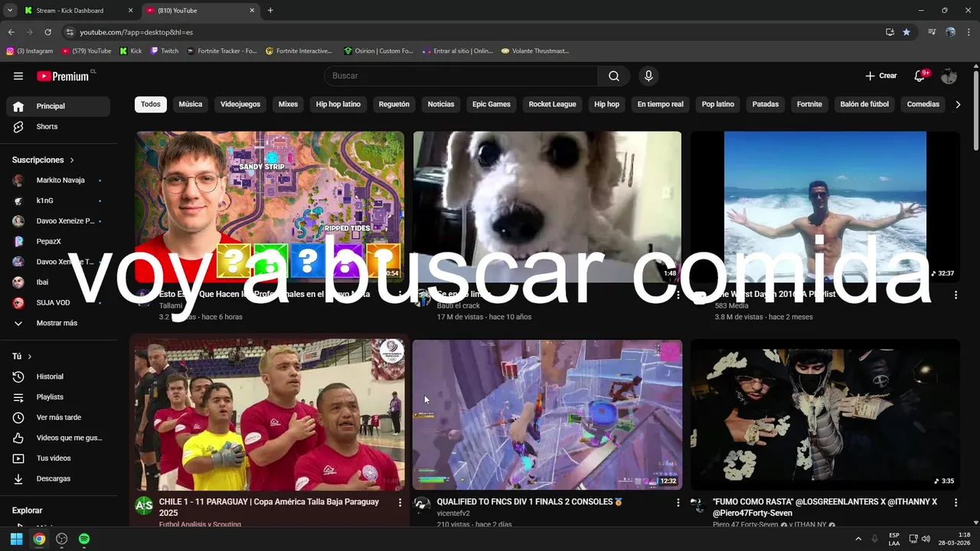Open Windows Start menu
Image resolution: width=980 pixels, height=551 pixels.
tap(17, 539)
